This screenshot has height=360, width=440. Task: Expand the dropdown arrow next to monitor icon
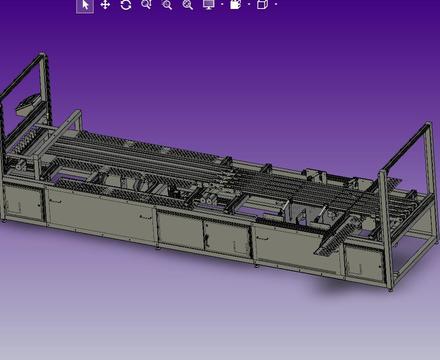222,4
